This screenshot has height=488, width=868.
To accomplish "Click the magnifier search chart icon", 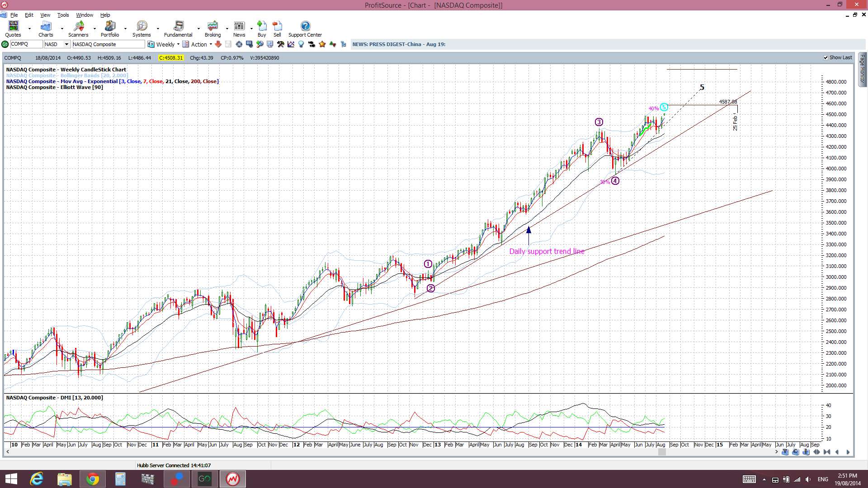I will [259, 44].
